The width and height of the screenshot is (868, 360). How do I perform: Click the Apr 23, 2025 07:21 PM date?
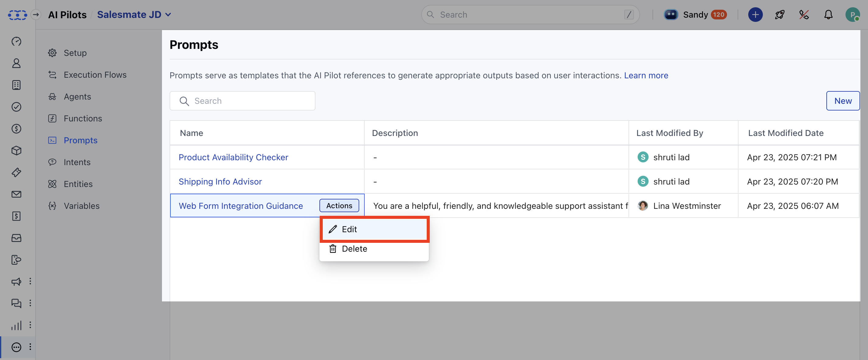791,157
